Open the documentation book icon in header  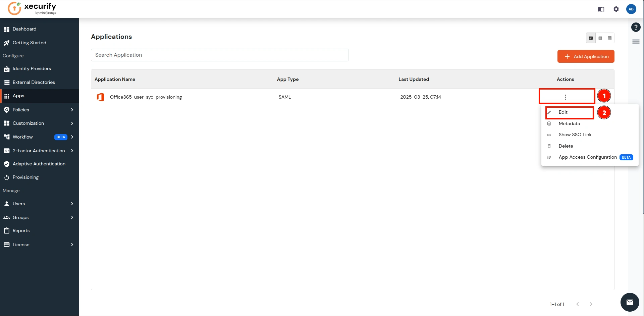coord(601,9)
